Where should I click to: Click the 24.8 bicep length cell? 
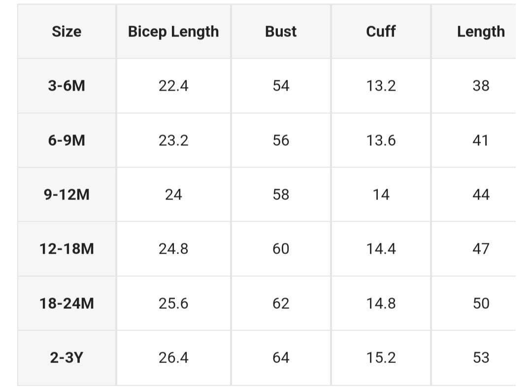[173, 249]
